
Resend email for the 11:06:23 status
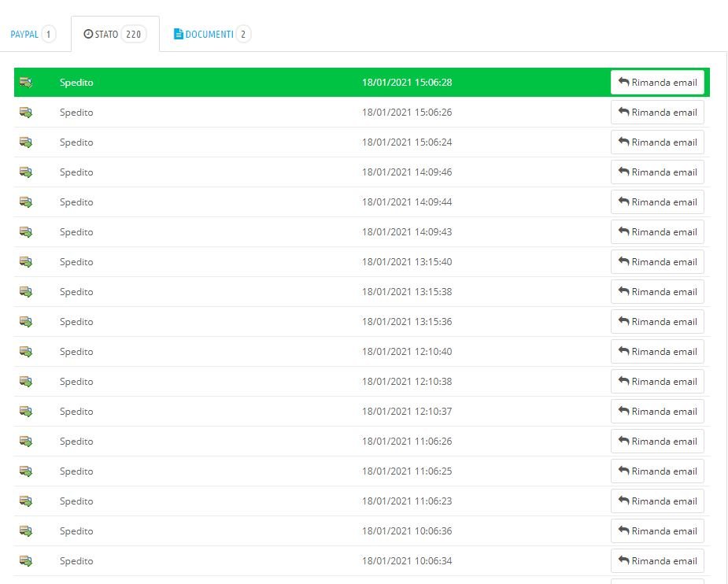click(x=657, y=501)
